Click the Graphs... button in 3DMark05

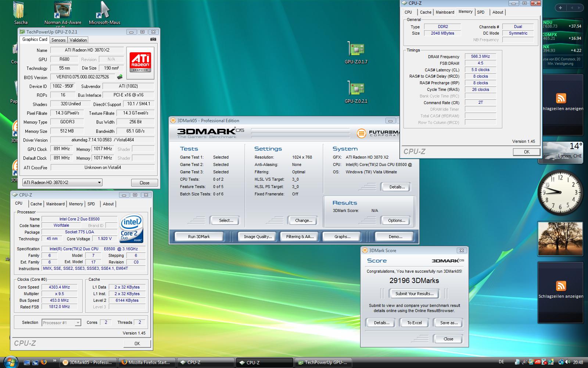pyautogui.click(x=343, y=237)
